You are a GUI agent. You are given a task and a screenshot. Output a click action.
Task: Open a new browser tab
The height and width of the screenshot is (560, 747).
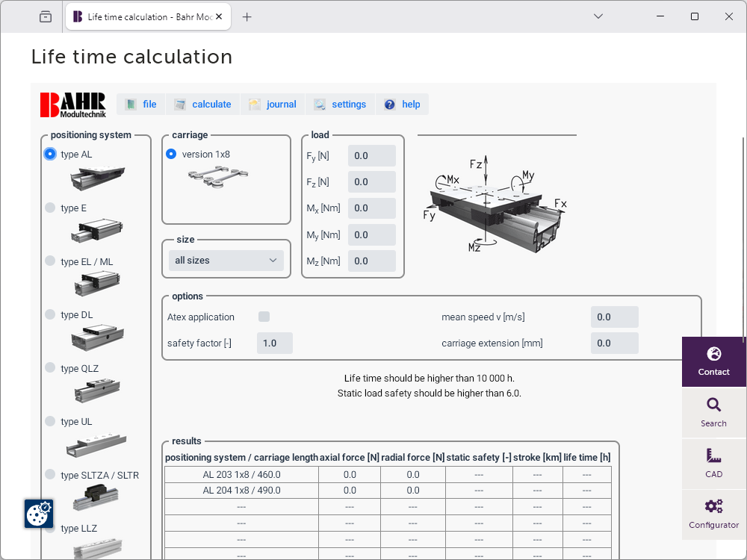pyautogui.click(x=247, y=16)
